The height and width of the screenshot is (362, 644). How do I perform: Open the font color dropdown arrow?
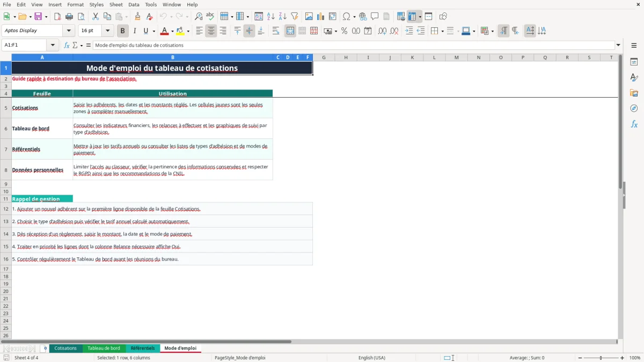pos(172,31)
